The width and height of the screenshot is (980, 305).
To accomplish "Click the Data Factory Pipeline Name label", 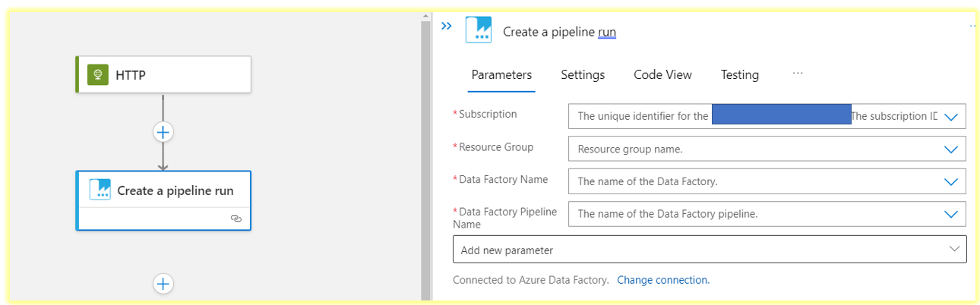I will (505, 218).
